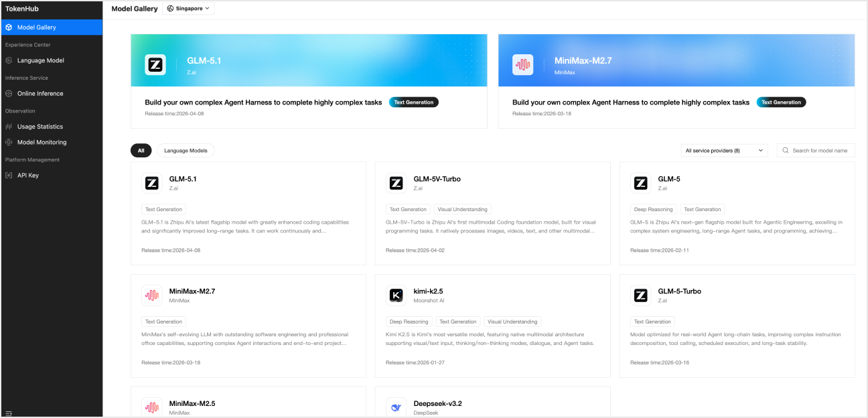Click the "Release time:2026-04-02" text

(415, 250)
